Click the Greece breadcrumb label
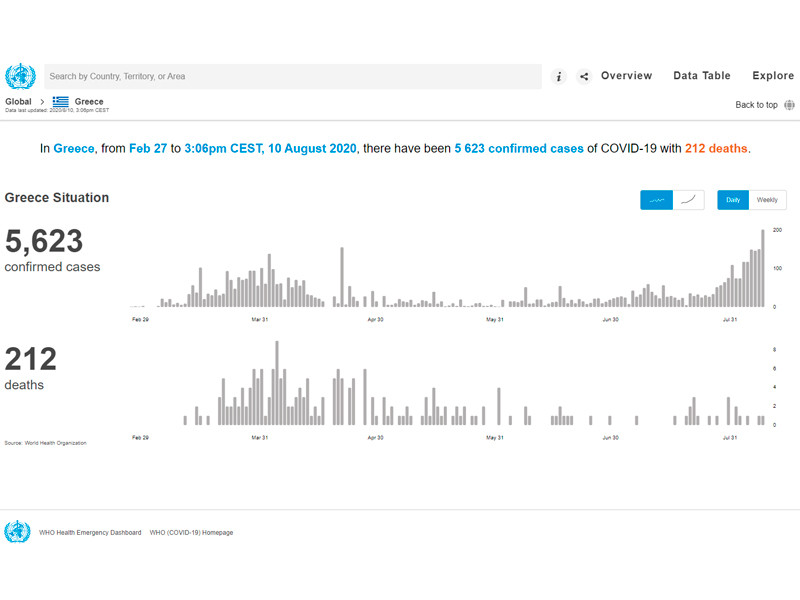The image size is (800, 600). (x=89, y=102)
